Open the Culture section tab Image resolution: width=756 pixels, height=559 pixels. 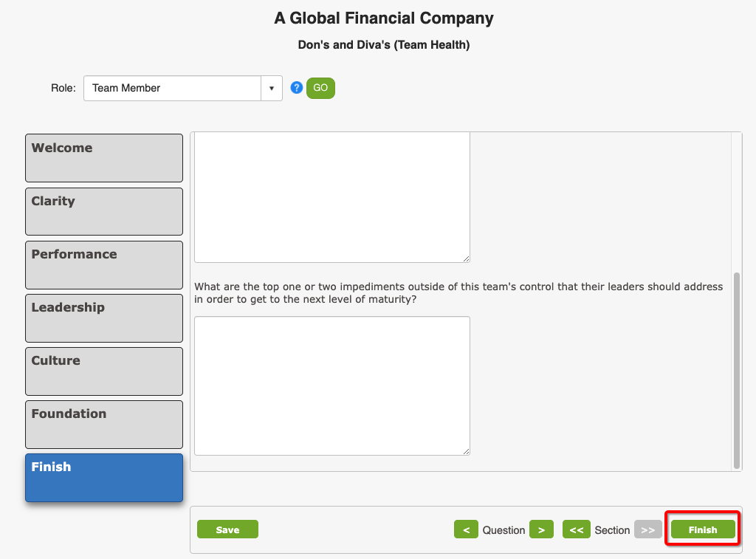(x=104, y=371)
